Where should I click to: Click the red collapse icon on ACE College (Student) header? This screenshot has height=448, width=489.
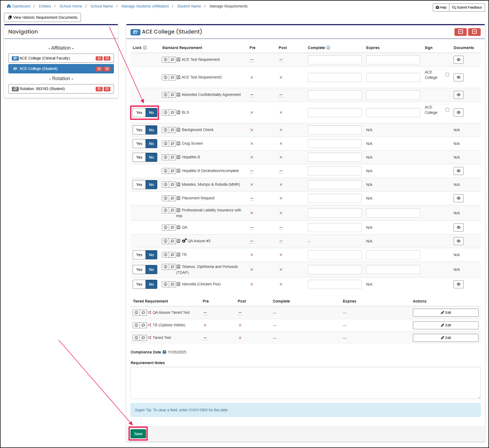(x=461, y=32)
